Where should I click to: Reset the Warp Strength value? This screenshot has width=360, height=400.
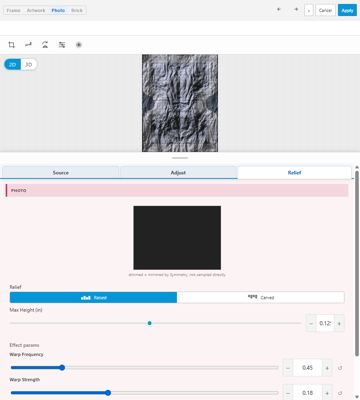point(340,393)
